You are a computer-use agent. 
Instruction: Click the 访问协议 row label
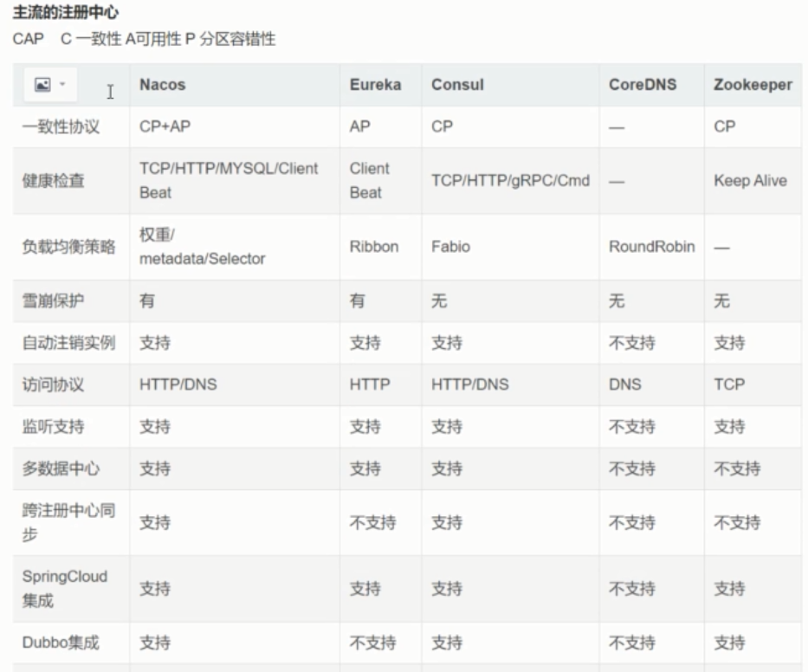pos(53,385)
